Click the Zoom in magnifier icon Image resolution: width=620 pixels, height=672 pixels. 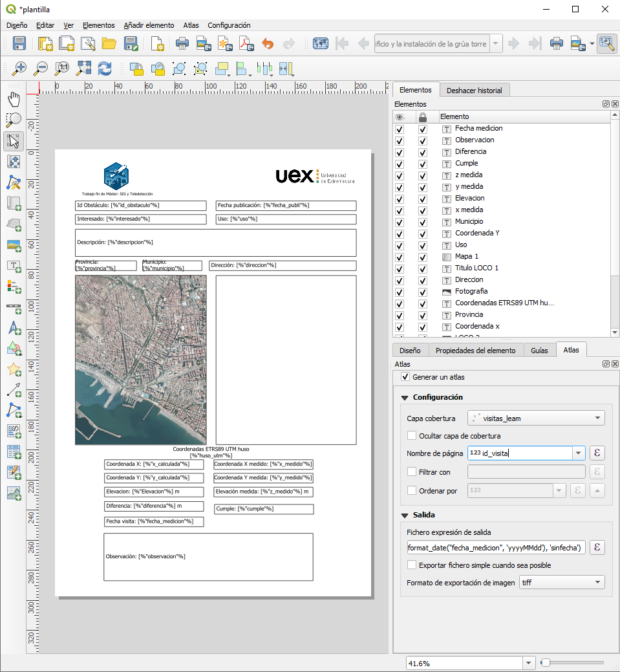20,69
